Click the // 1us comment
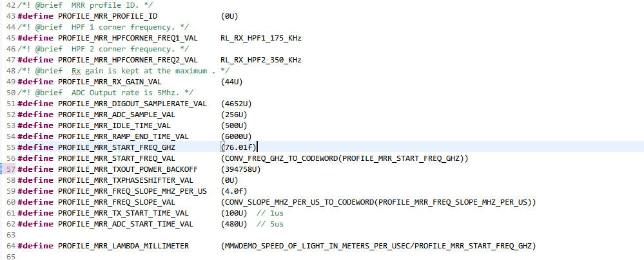The image size is (644, 260). (270, 213)
